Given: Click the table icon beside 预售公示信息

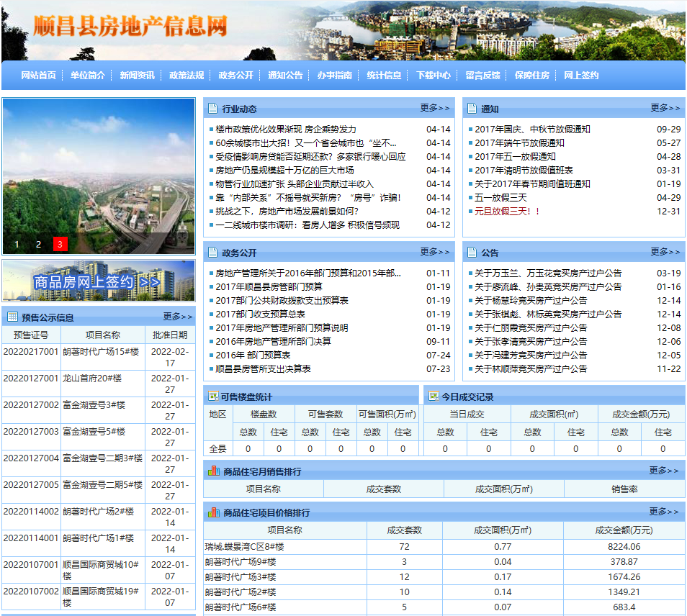Looking at the screenshot, I should (12, 317).
